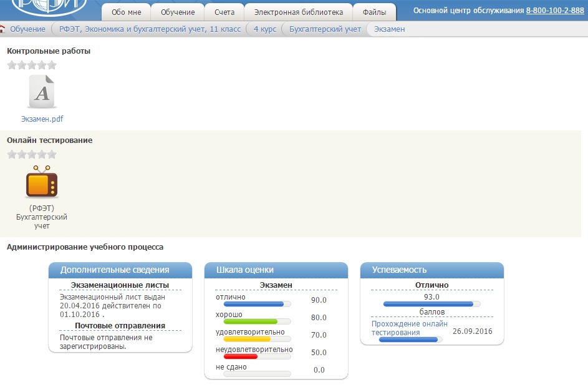Launch the TV-shaped online testing icon
Screen dimensions: 588x392
(x=42, y=183)
